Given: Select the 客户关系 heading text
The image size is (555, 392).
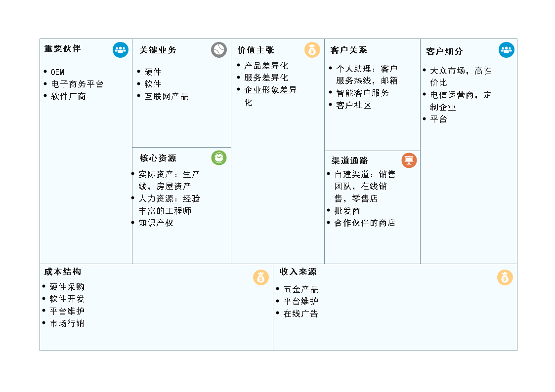Looking at the screenshot, I should pos(348,50).
